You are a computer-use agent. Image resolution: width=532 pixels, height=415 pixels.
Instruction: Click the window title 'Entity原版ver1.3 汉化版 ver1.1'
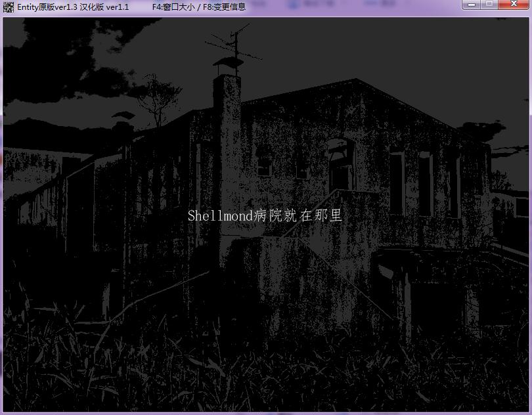pos(74,7)
